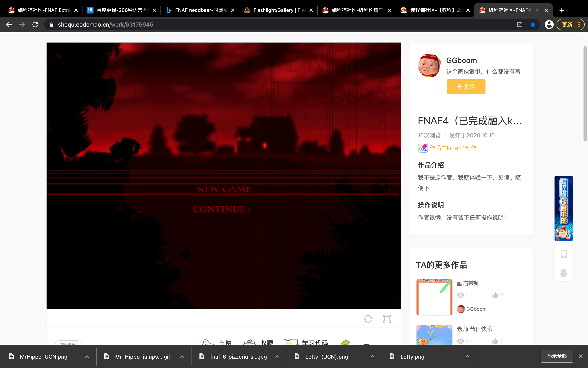Expand options for Lefty_(UCN).png download

pos(372,357)
